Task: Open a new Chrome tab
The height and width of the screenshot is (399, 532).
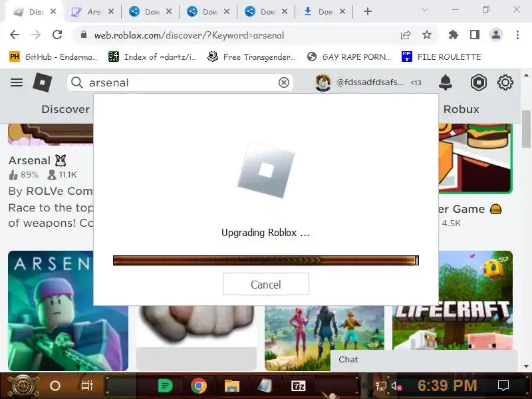Action: (368, 11)
